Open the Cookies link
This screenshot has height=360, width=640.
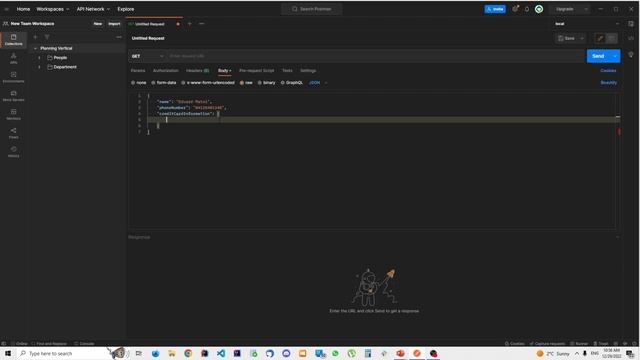tap(608, 71)
